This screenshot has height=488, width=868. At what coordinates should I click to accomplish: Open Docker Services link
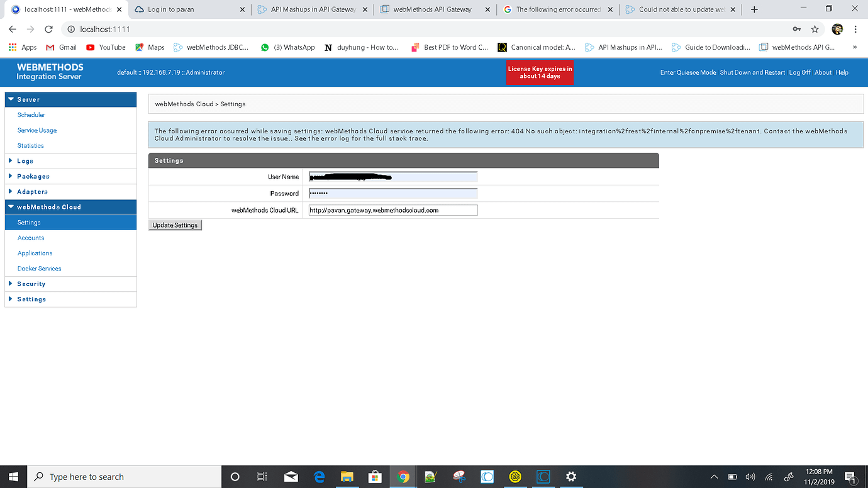coord(40,269)
